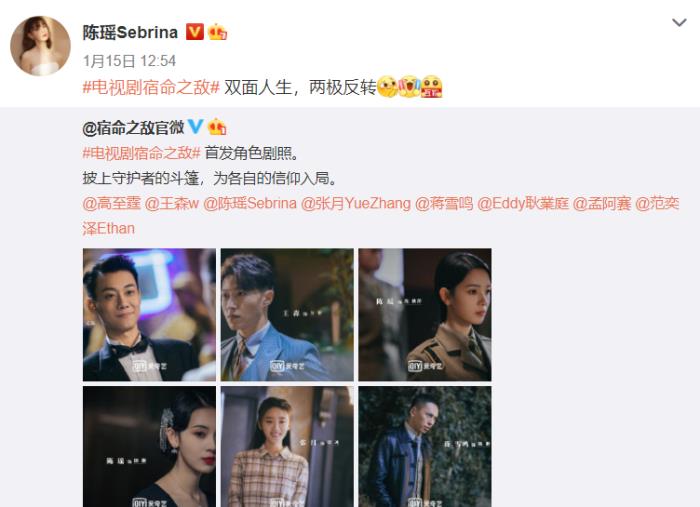Open the @宿命之敌官微 account link
The height and width of the screenshot is (507, 700).
click(x=133, y=128)
